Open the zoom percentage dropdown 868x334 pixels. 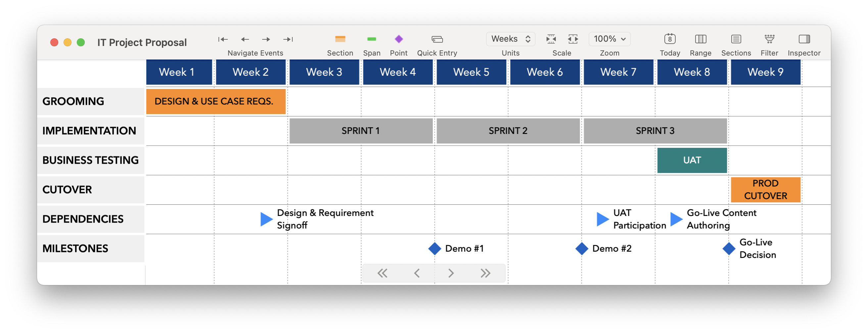pos(609,39)
